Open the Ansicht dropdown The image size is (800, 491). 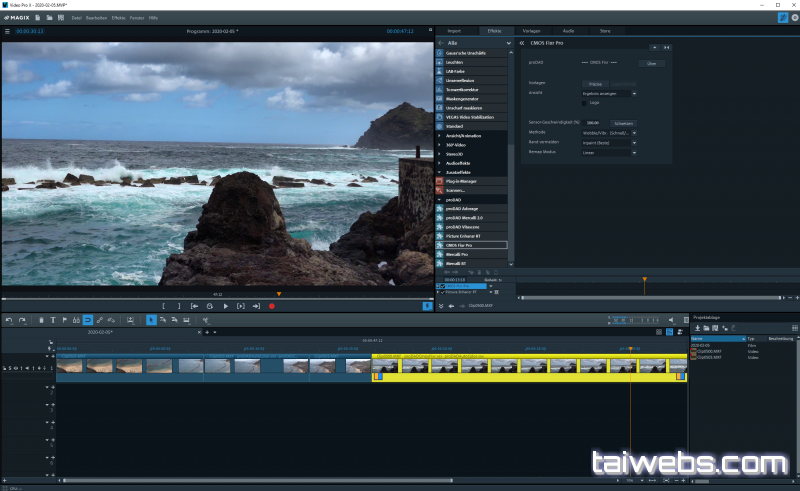point(608,93)
